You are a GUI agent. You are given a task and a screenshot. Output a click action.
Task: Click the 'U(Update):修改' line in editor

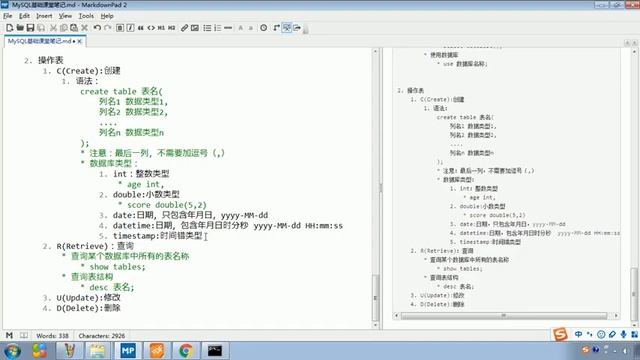(88, 298)
